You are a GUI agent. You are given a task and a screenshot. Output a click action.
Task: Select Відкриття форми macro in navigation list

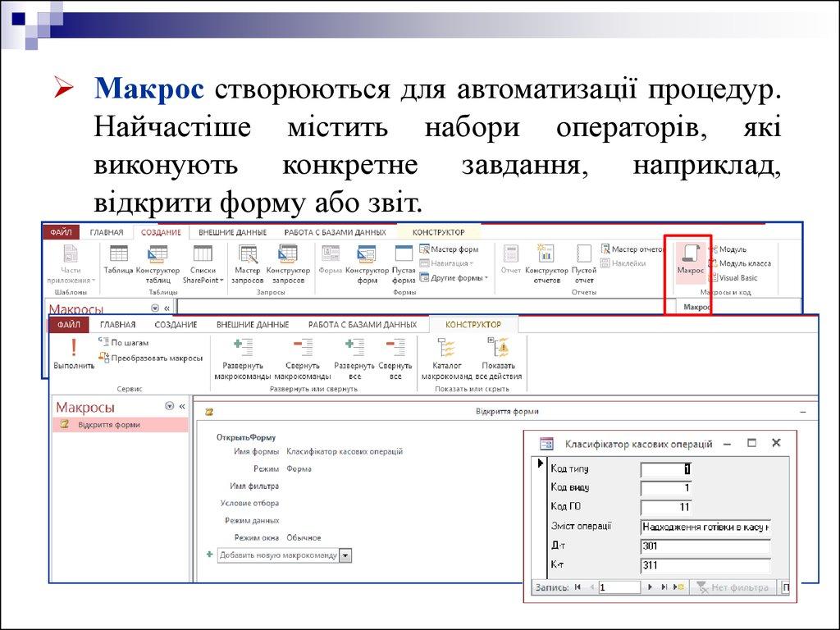(x=109, y=425)
